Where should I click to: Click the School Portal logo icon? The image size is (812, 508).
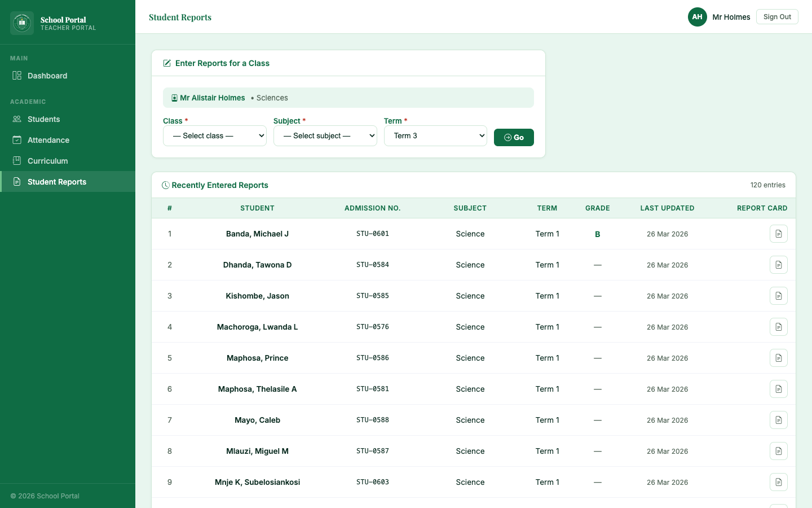(x=22, y=23)
